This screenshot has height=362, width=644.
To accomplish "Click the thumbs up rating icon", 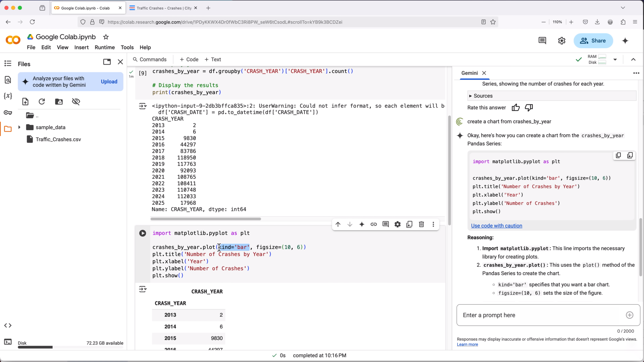I will point(516,108).
